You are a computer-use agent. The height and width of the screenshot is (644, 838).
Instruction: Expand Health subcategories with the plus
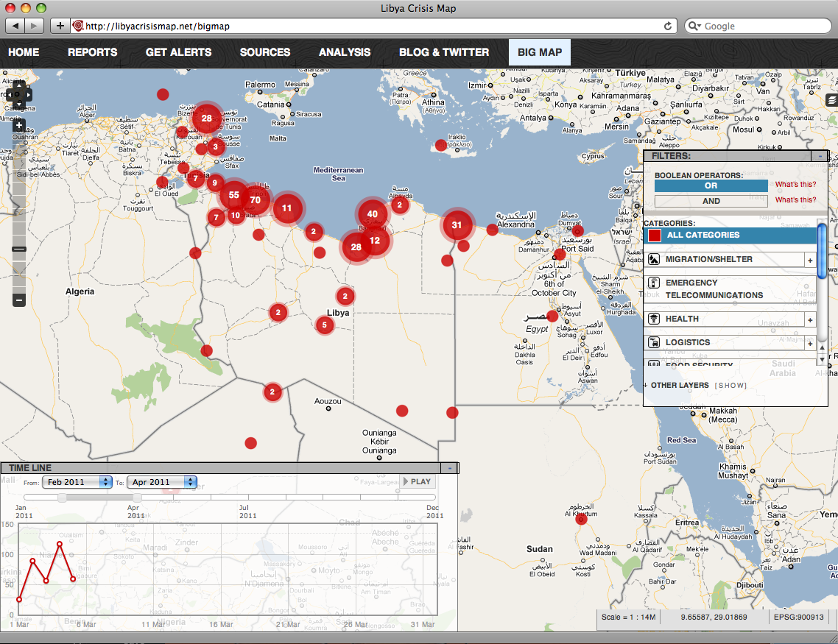pyautogui.click(x=810, y=319)
